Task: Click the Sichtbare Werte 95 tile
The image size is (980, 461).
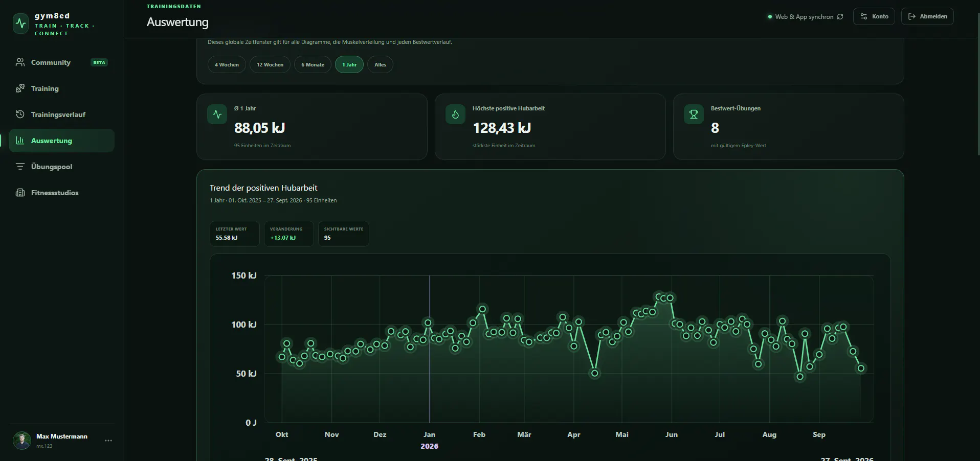Action: [x=344, y=234]
